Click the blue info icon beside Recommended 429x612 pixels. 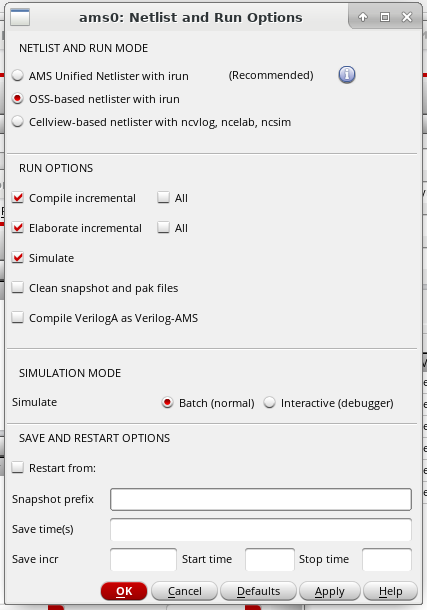coord(347,75)
